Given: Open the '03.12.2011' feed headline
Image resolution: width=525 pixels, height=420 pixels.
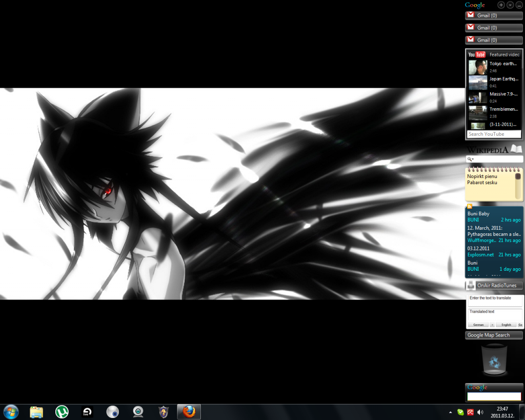Looking at the screenshot, I should coord(478,249).
